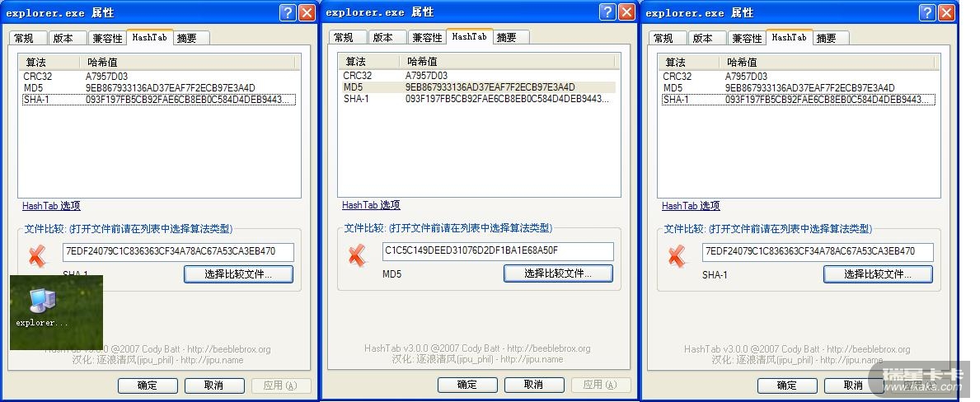Open HashTab 选项 link in right dialog
980x402 pixels.
691,205
